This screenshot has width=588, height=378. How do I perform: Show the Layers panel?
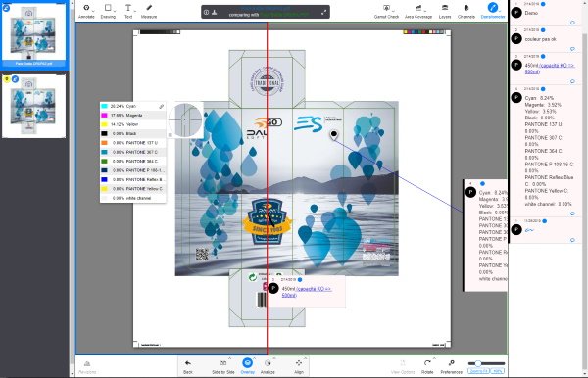click(x=445, y=11)
